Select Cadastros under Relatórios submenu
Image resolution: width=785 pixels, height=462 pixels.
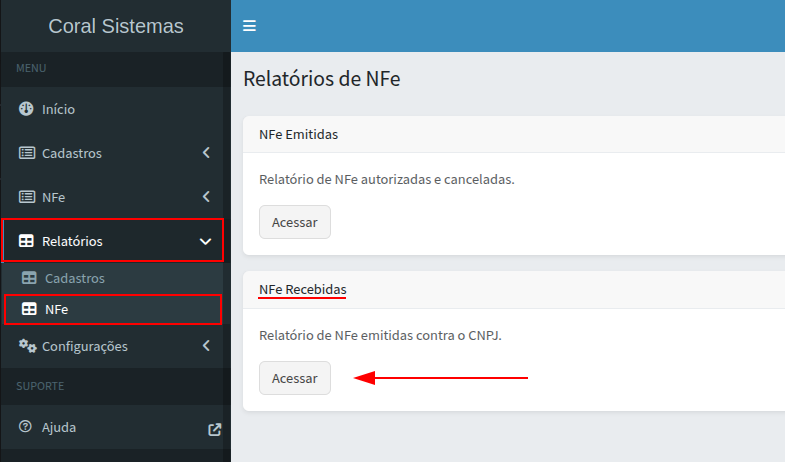pyautogui.click(x=75, y=278)
